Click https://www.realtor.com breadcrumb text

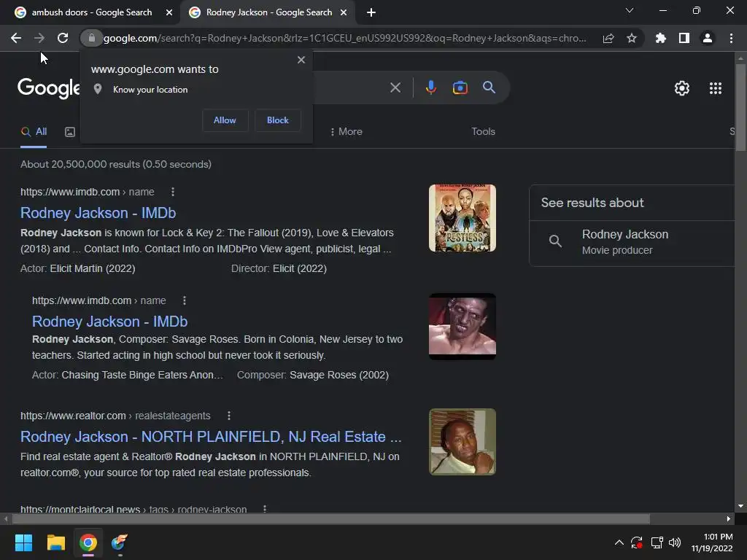point(73,416)
